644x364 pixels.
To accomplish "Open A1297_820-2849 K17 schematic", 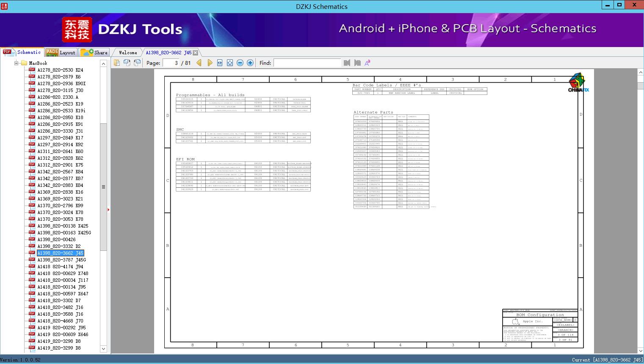I will click(x=60, y=138).
